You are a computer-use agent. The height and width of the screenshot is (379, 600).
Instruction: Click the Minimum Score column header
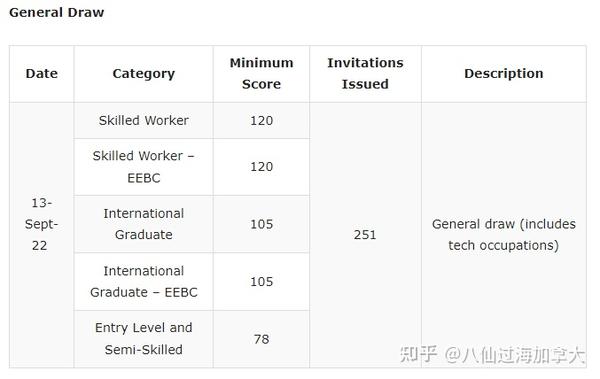tap(261, 74)
